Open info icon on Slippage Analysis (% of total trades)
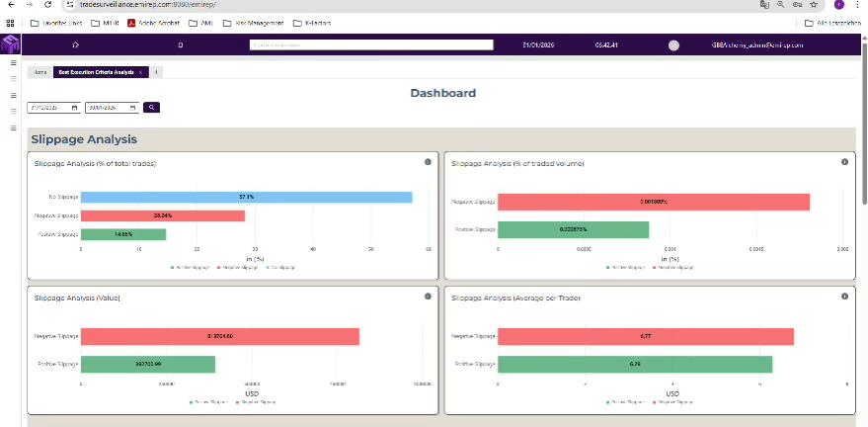The width and height of the screenshot is (868, 427). click(x=428, y=162)
